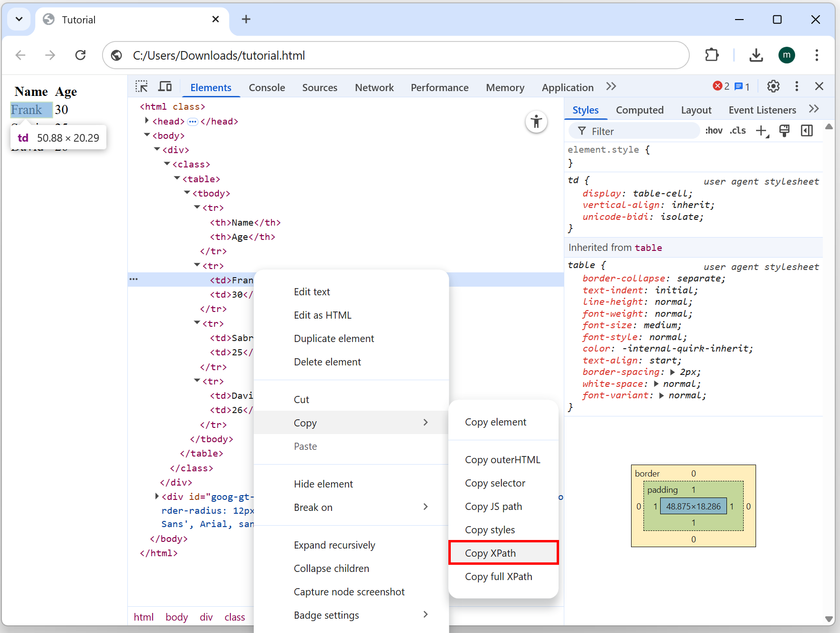The height and width of the screenshot is (633, 840).
Task: Toggle the .cls class editor
Action: [x=737, y=131]
